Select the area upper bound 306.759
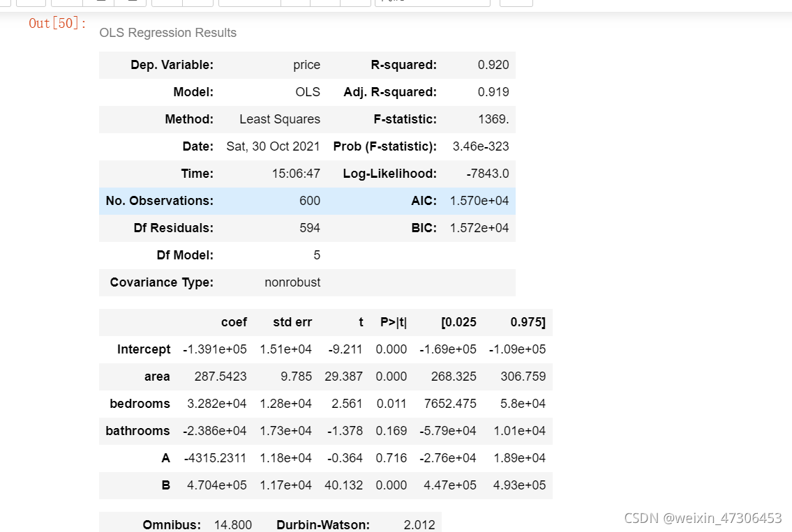Image resolution: width=792 pixels, height=532 pixels. click(x=523, y=377)
